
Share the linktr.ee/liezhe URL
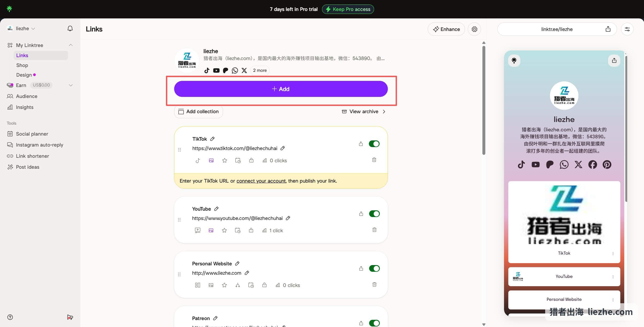(x=608, y=29)
